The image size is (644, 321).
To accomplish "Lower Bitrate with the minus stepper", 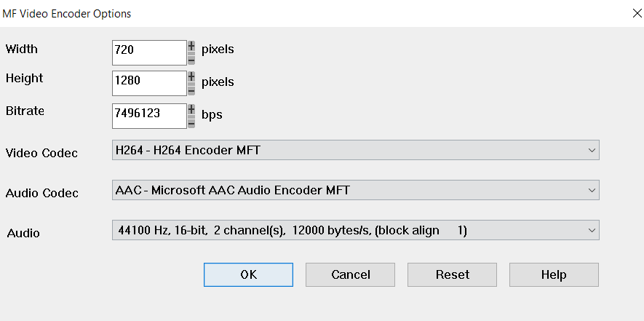I will 191,122.
